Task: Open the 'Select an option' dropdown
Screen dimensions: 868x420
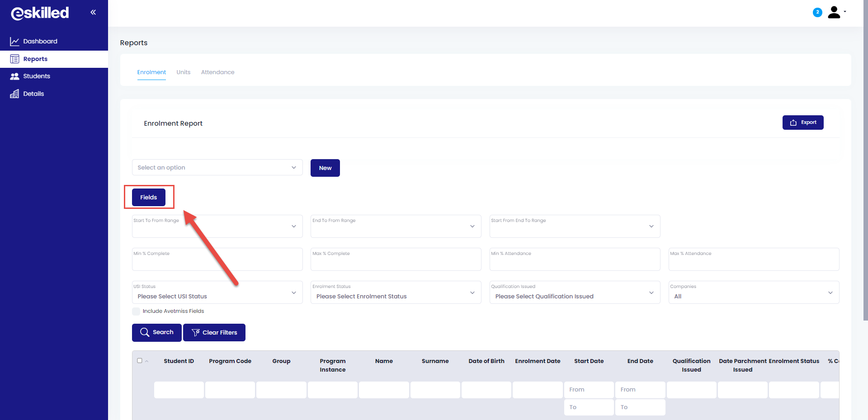Action: 217,168
